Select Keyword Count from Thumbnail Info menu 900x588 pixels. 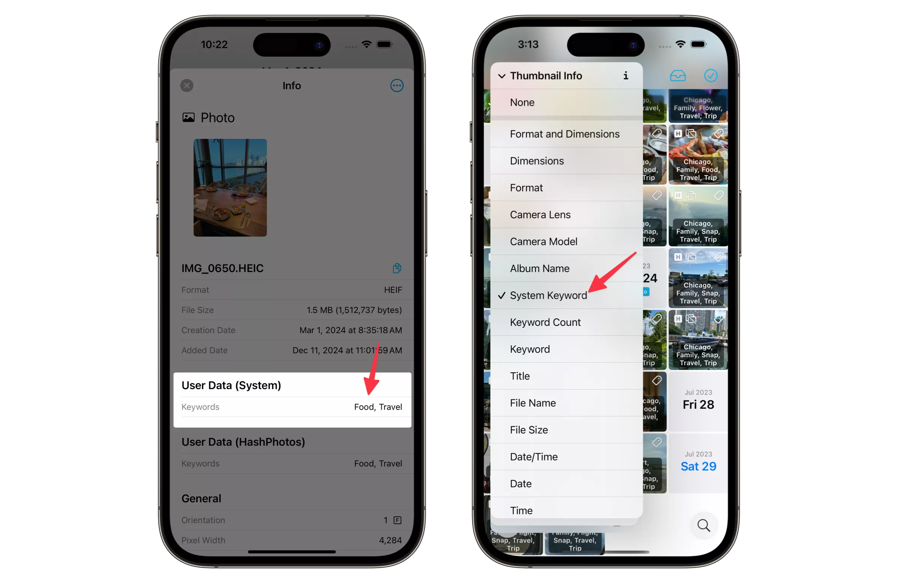click(x=565, y=322)
